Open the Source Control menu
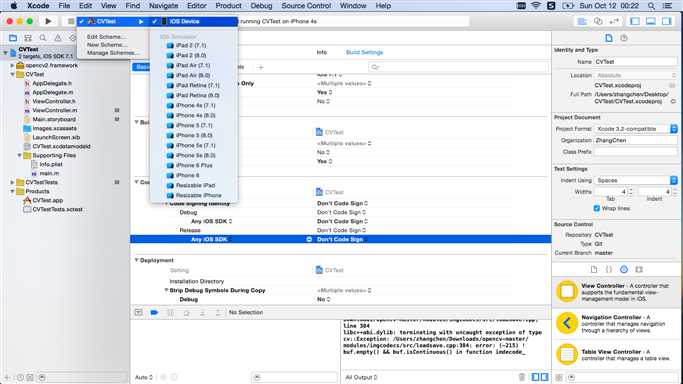Viewport: 683px width, 384px height. point(306,6)
